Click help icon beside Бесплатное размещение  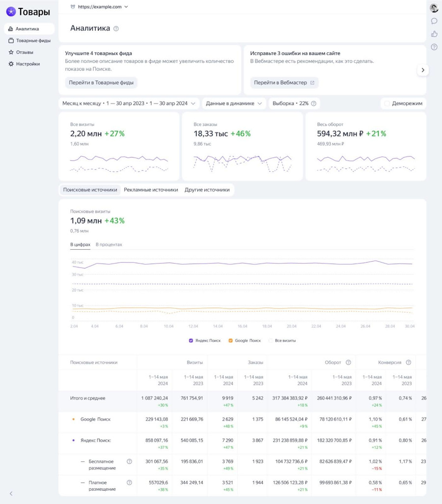(129, 461)
